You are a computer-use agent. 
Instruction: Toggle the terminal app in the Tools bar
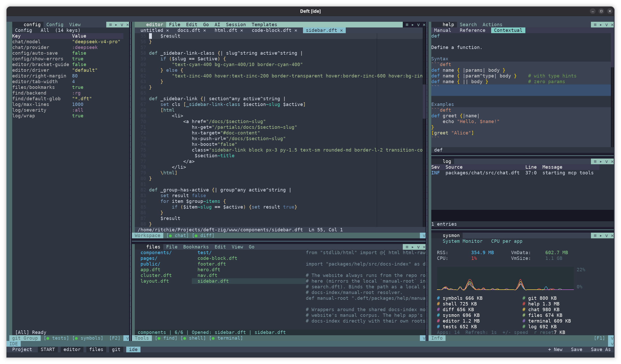pyautogui.click(x=226, y=338)
